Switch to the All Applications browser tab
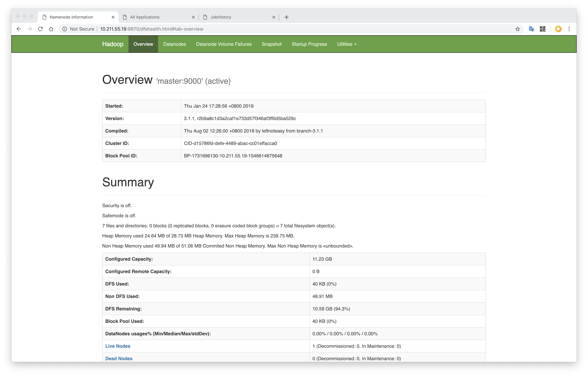This screenshot has height=376, width=588. (159, 17)
